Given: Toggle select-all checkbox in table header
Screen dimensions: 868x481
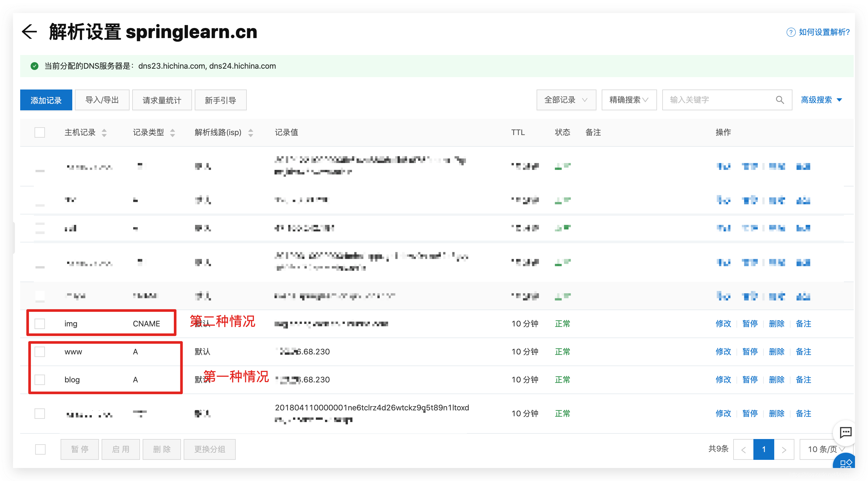Looking at the screenshot, I should (40, 132).
